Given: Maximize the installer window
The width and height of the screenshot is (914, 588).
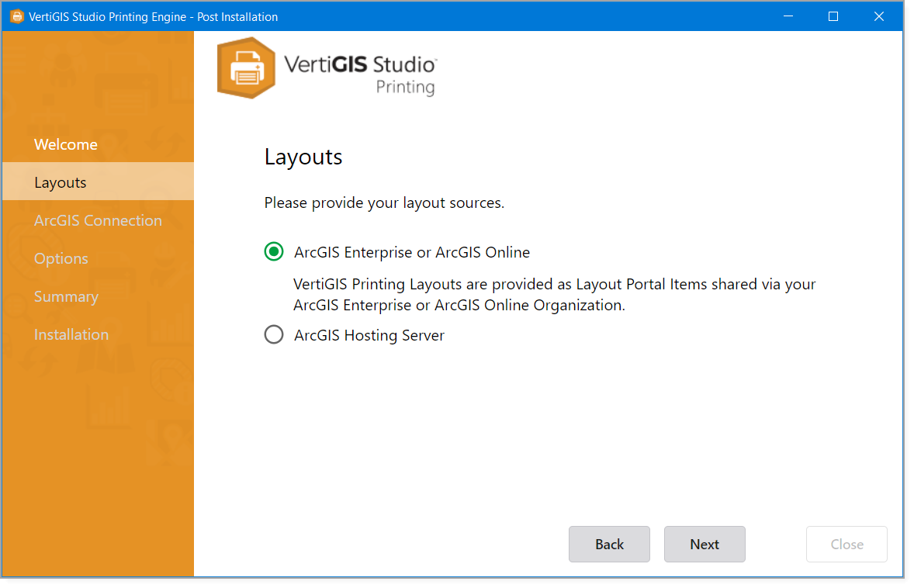Looking at the screenshot, I should (833, 16).
